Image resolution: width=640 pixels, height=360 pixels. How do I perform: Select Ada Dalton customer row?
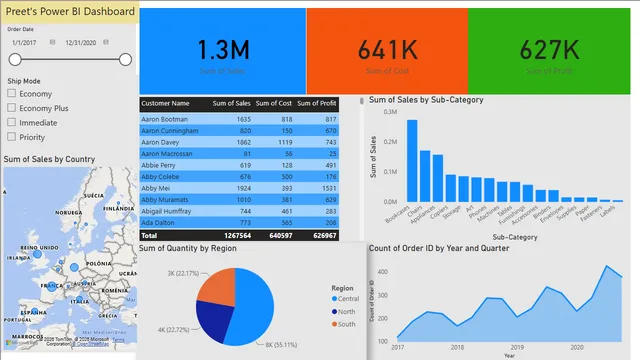(x=239, y=222)
